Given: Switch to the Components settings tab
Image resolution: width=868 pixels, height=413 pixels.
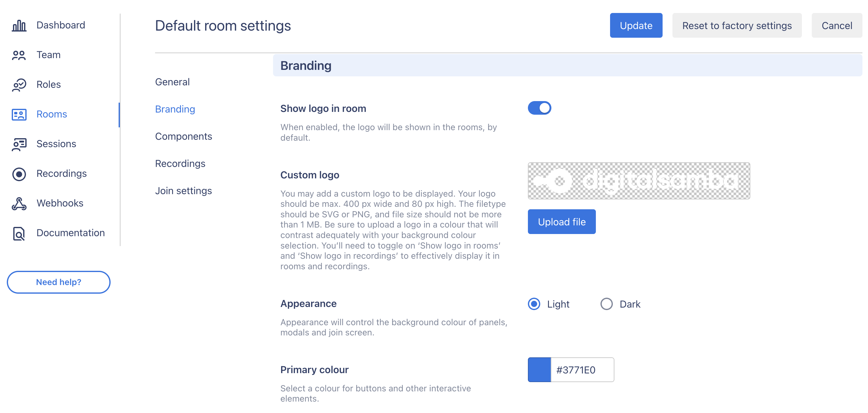Looking at the screenshot, I should (x=183, y=136).
